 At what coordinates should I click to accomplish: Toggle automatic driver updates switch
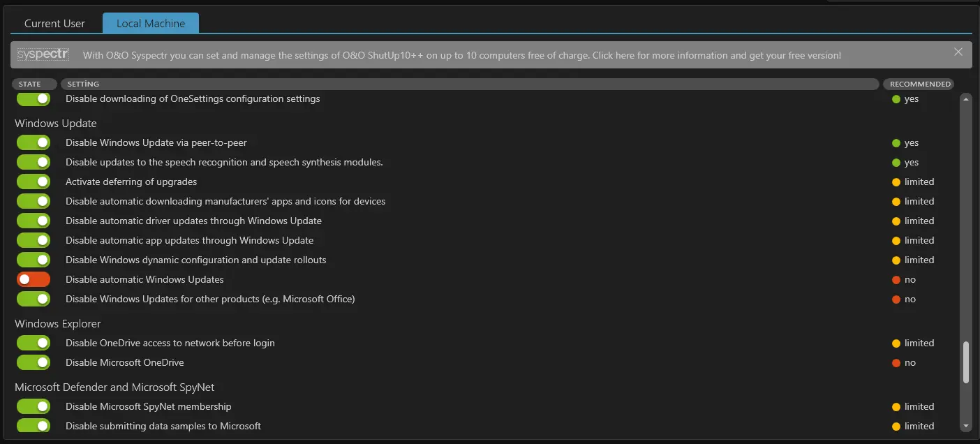click(x=34, y=221)
